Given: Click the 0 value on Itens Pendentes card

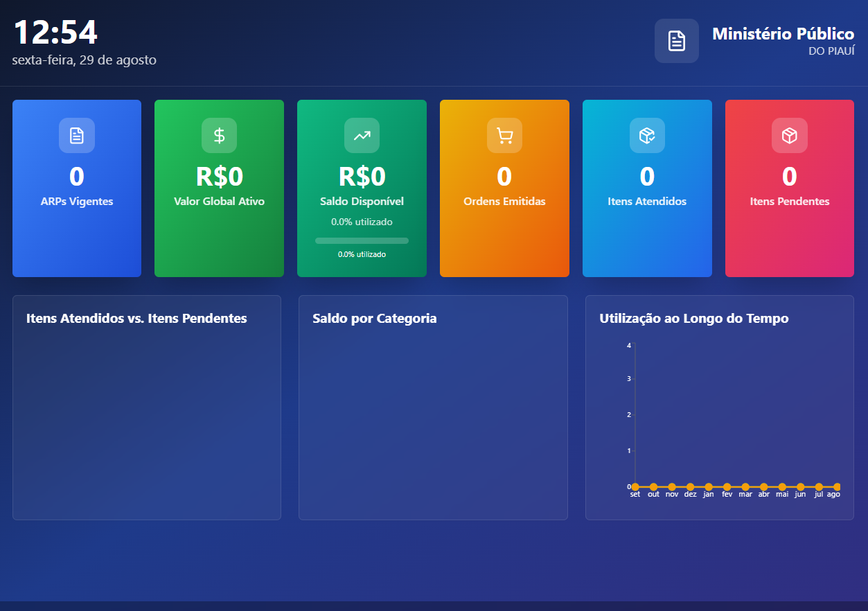Looking at the screenshot, I should (x=790, y=177).
